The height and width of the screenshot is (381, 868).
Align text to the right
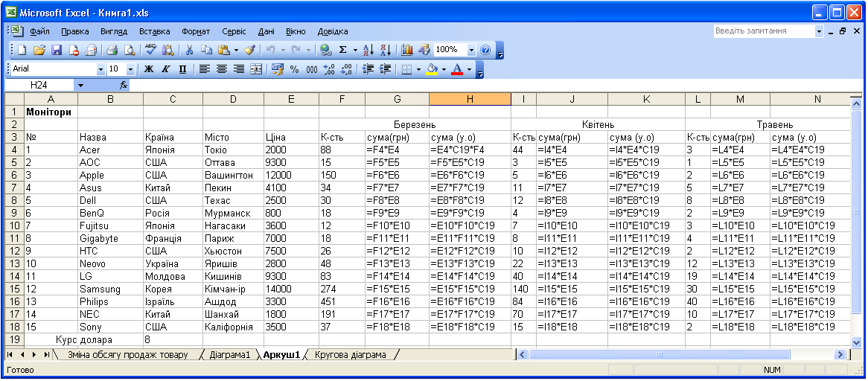pos(239,69)
